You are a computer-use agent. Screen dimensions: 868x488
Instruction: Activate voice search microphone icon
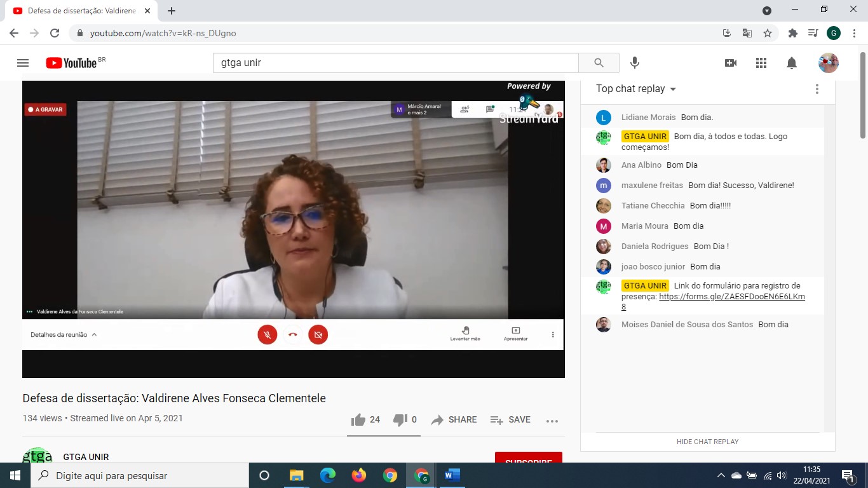click(x=634, y=63)
